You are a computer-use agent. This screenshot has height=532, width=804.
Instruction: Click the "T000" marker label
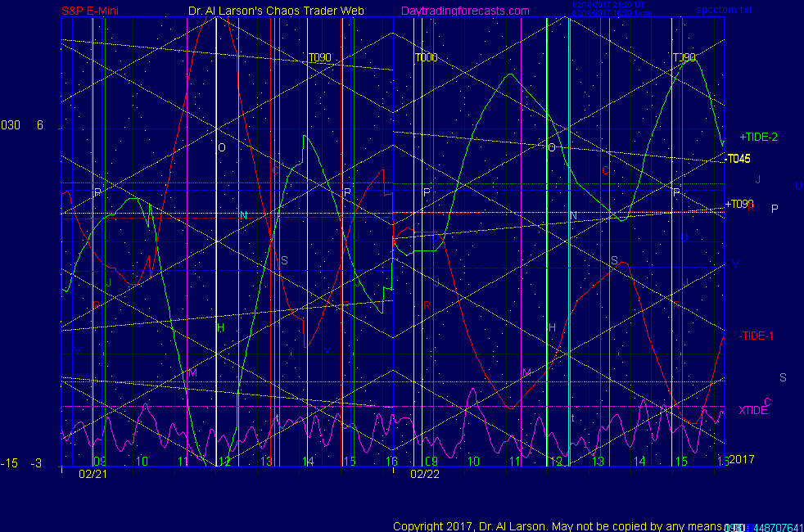click(x=426, y=57)
